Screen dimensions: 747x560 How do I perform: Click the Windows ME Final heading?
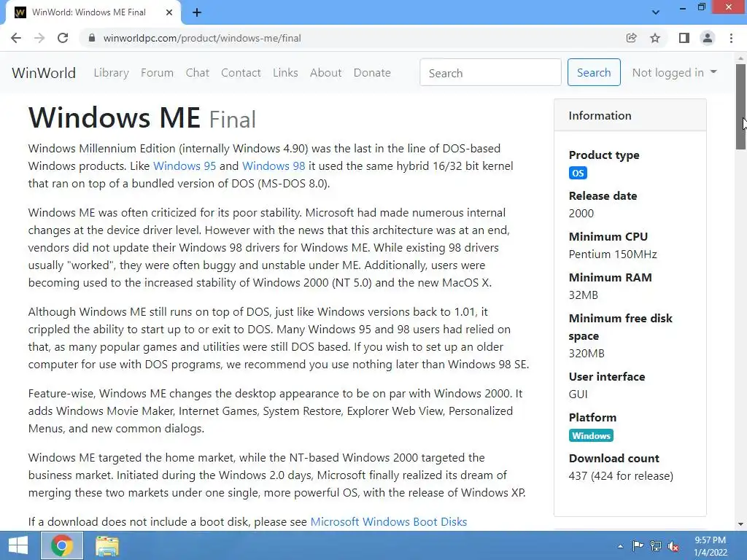[x=142, y=117]
